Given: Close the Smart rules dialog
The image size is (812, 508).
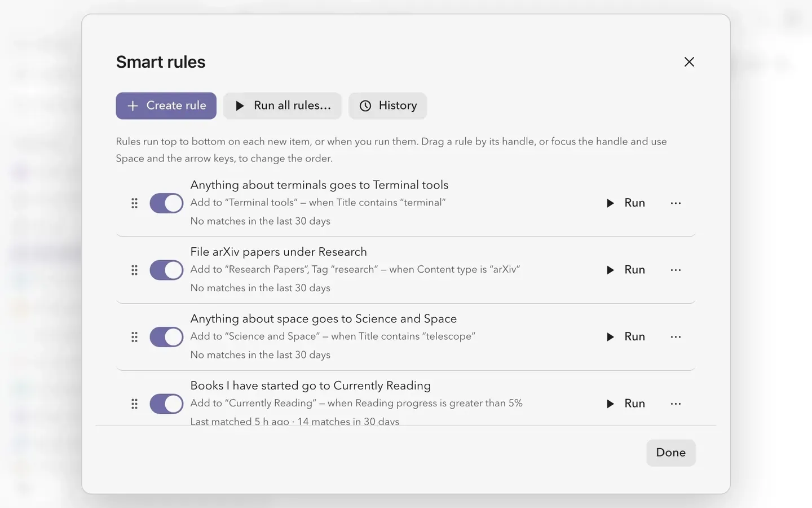Looking at the screenshot, I should (x=689, y=62).
